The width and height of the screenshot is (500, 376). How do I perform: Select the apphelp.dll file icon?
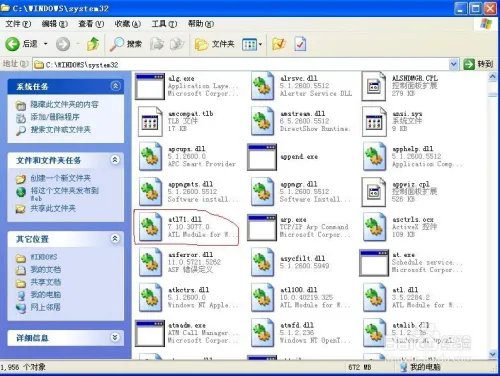(x=374, y=157)
